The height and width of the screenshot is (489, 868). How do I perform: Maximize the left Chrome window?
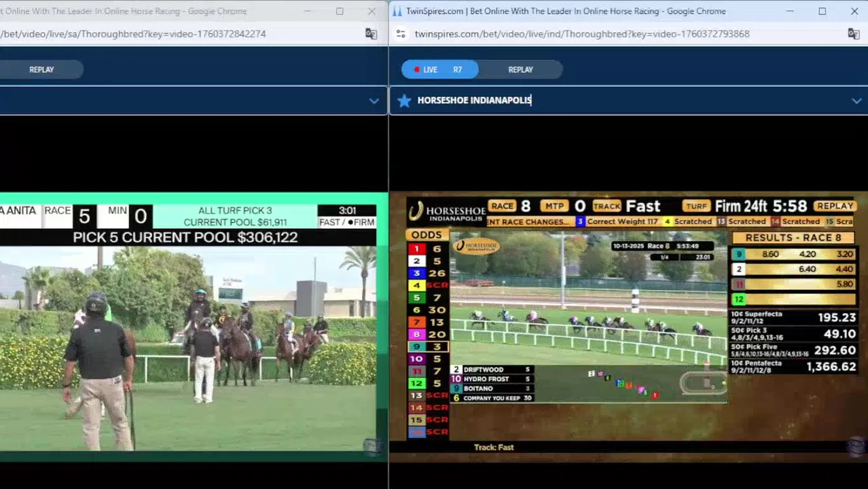tap(339, 12)
